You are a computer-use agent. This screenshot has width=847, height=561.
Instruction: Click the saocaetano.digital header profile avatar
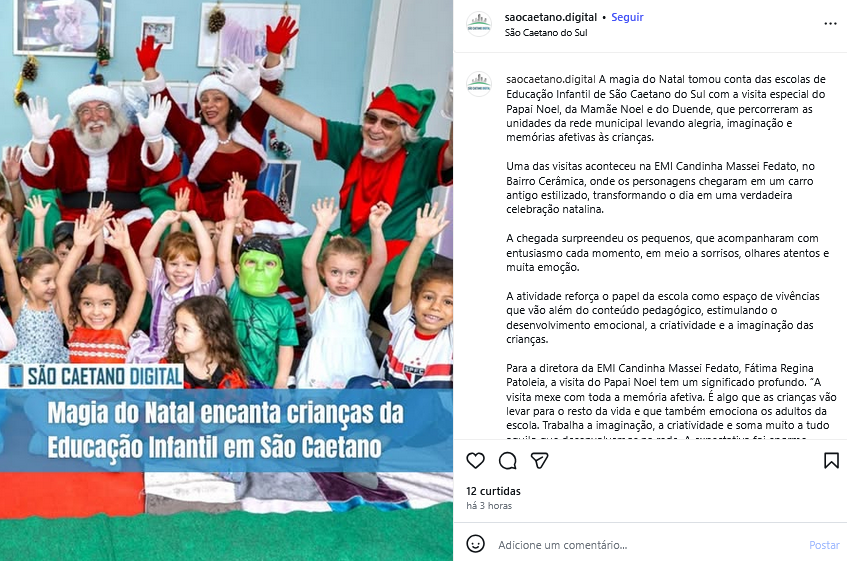point(479,24)
